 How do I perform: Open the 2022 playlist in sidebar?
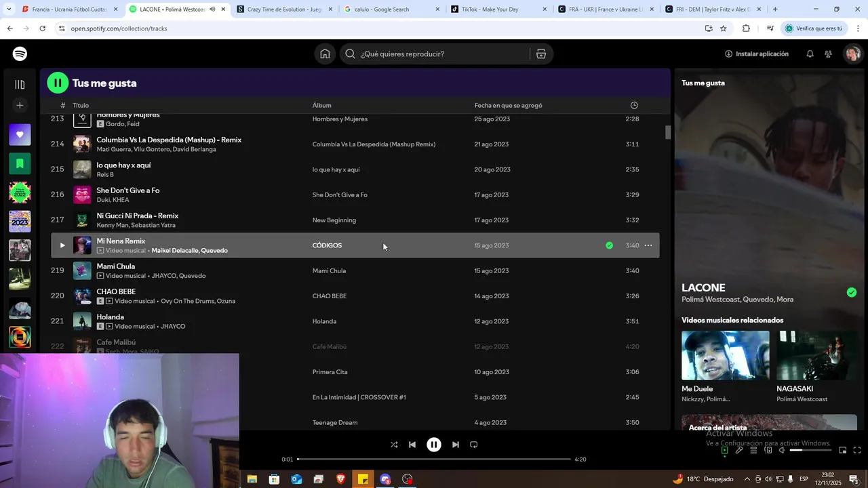pos(20,192)
